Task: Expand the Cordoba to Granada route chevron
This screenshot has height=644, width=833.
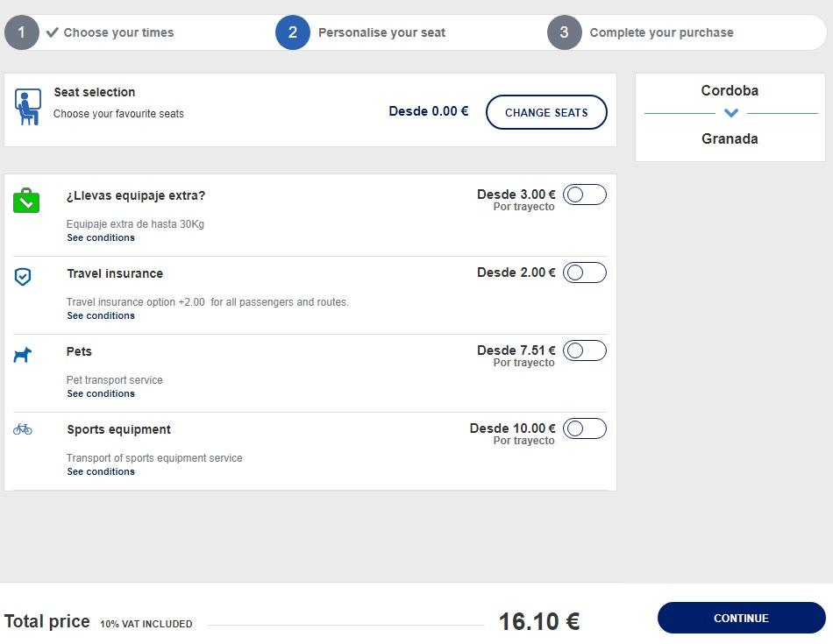Action: tap(731, 112)
